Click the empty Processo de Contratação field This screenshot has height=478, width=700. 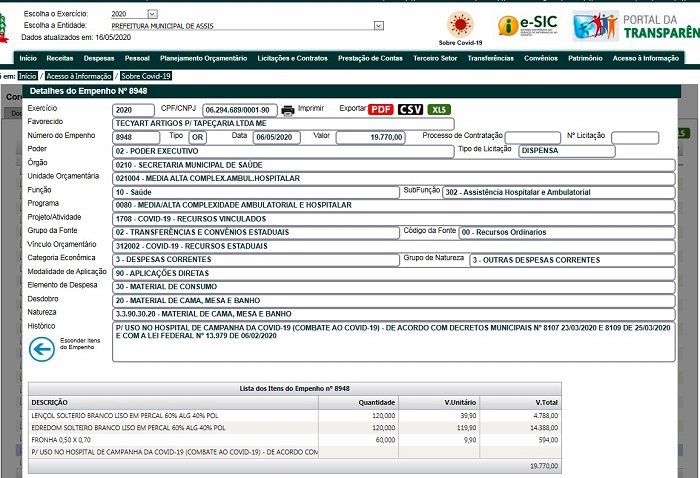pyautogui.click(x=533, y=137)
